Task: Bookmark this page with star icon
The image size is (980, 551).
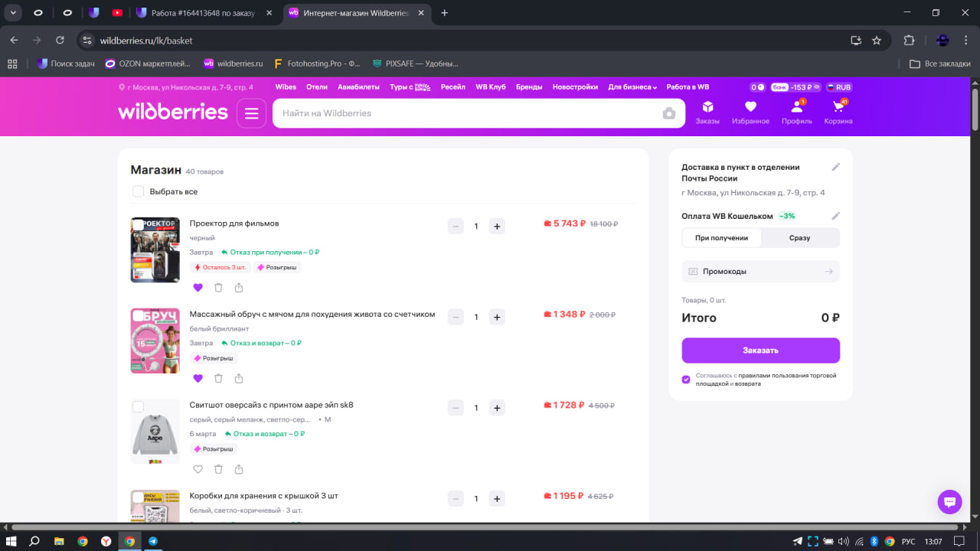Action: [877, 41]
